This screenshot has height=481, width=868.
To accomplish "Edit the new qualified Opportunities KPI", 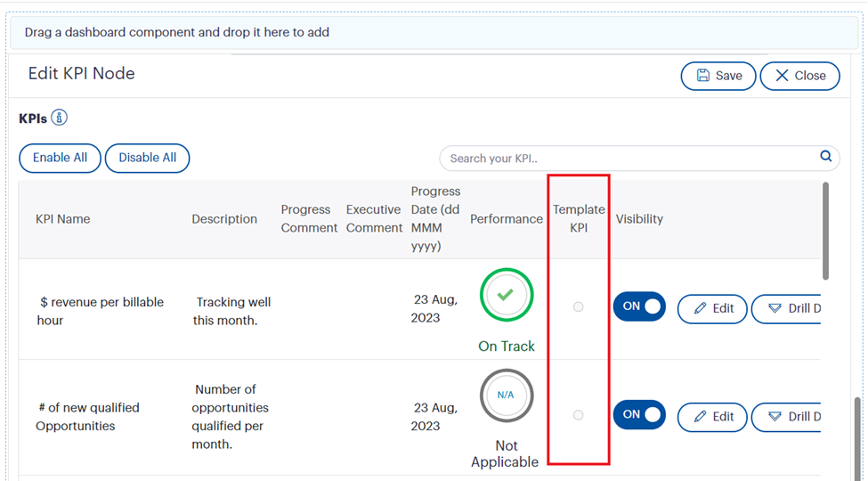I will pos(712,416).
